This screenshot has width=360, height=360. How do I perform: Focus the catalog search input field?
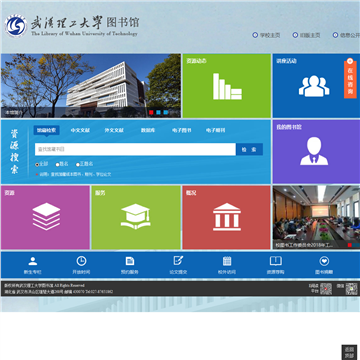click(x=135, y=150)
